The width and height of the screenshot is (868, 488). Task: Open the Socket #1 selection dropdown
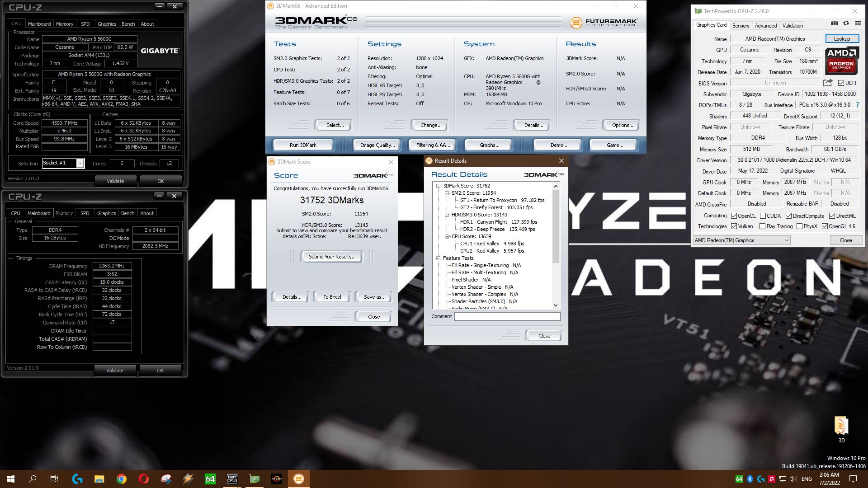click(x=80, y=163)
